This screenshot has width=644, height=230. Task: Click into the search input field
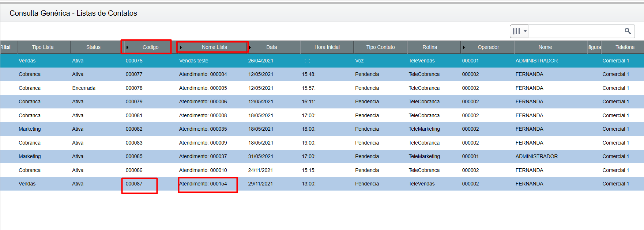pos(576,31)
